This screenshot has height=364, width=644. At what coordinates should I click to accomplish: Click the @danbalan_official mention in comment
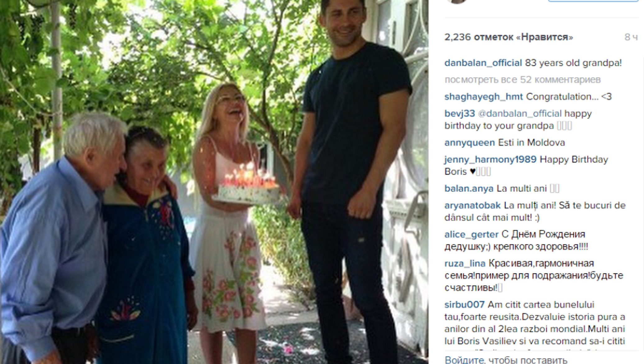tap(520, 113)
